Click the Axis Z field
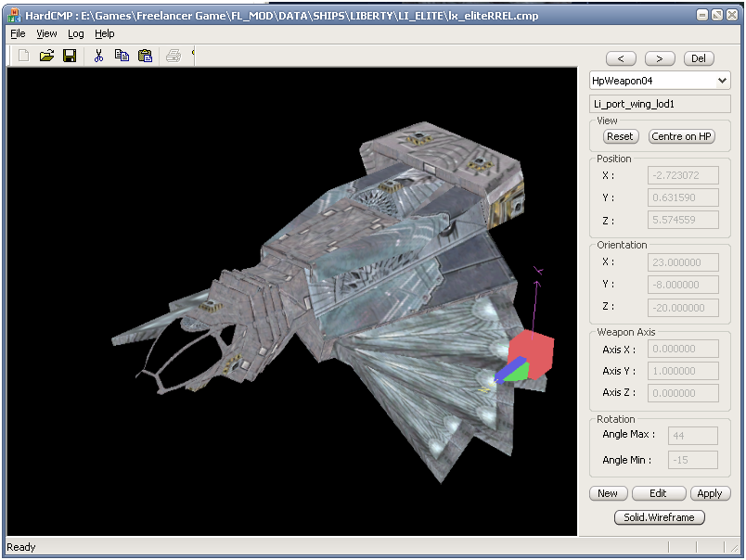This screenshot has height=560, width=746. point(683,393)
